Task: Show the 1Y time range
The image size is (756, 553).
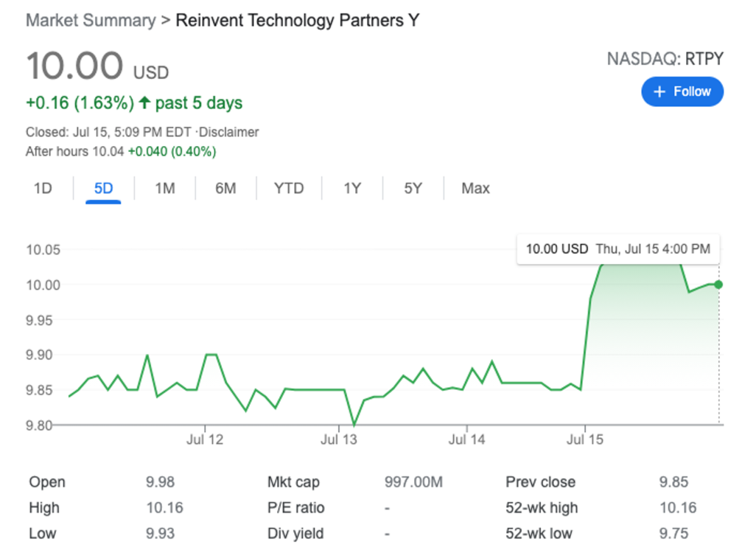Action: (352, 188)
